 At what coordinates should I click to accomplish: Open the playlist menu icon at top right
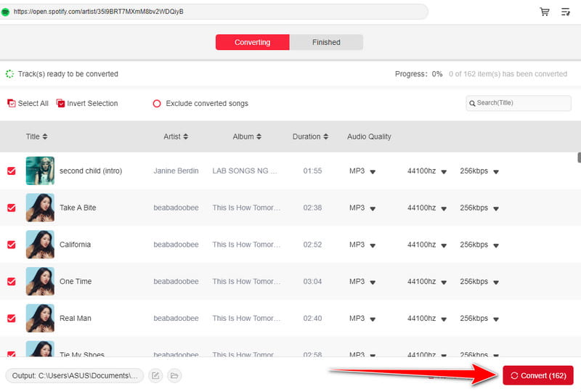pos(566,12)
